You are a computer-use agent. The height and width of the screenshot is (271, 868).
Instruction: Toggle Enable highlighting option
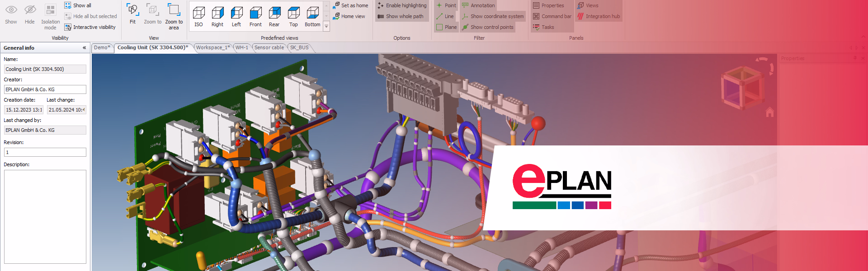coord(402,5)
